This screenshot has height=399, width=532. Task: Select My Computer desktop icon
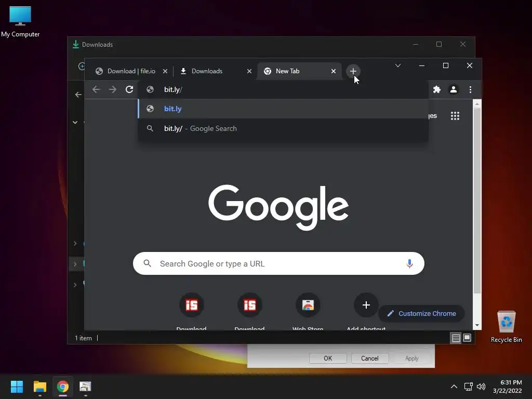click(x=20, y=21)
